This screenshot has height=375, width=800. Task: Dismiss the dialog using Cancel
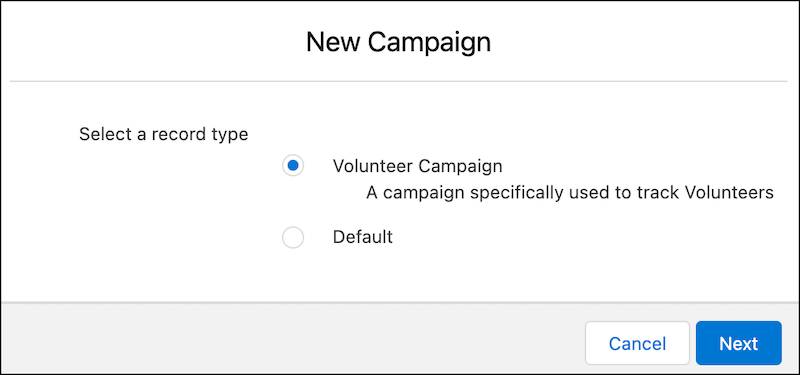[x=637, y=343]
